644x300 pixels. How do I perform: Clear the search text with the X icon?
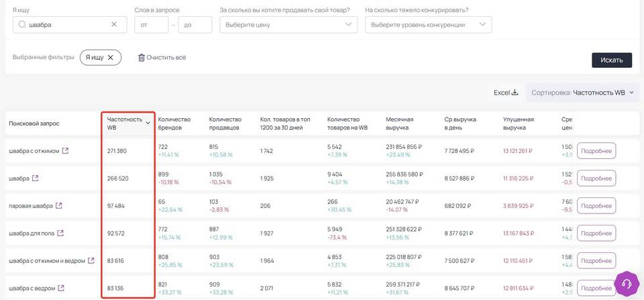tap(114, 24)
